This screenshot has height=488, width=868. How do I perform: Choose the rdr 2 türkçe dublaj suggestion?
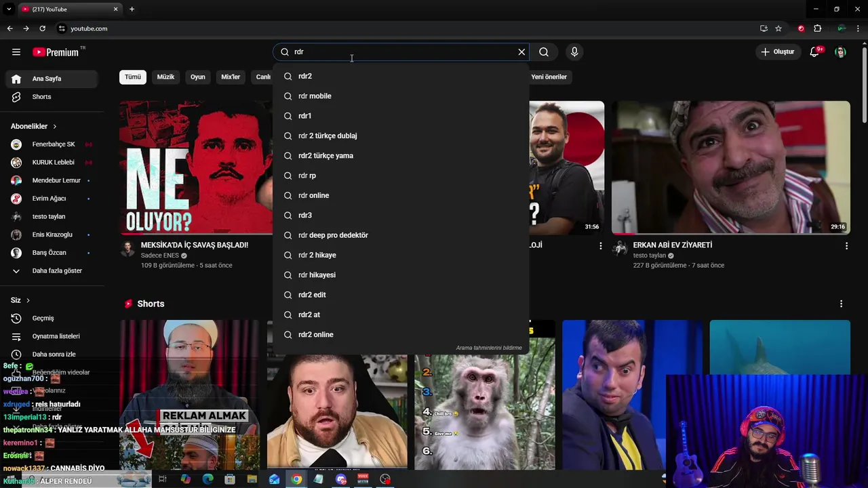(401, 136)
